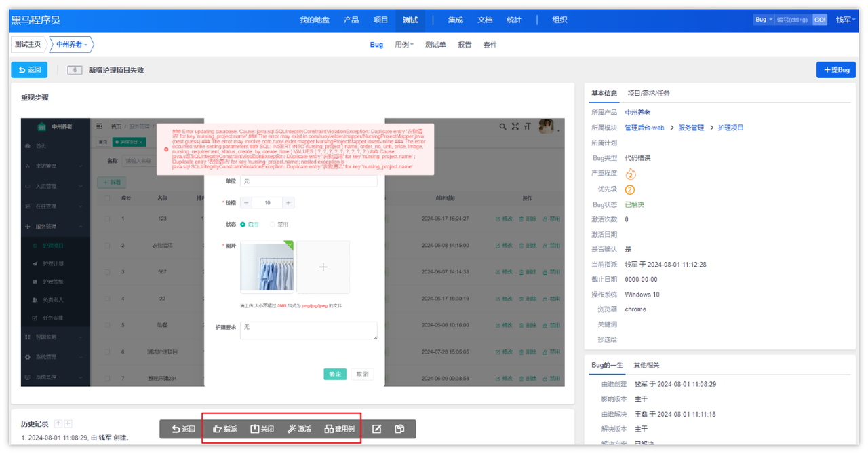Select the Bug item in the sub-navigation
Screen dimensions: 868x454
coord(376,45)
